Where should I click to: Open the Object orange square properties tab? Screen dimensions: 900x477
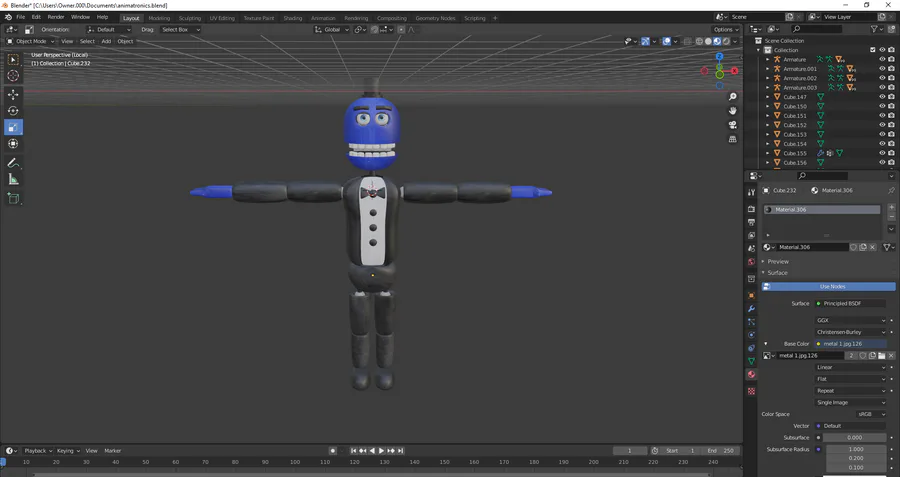tap(751, 296)
